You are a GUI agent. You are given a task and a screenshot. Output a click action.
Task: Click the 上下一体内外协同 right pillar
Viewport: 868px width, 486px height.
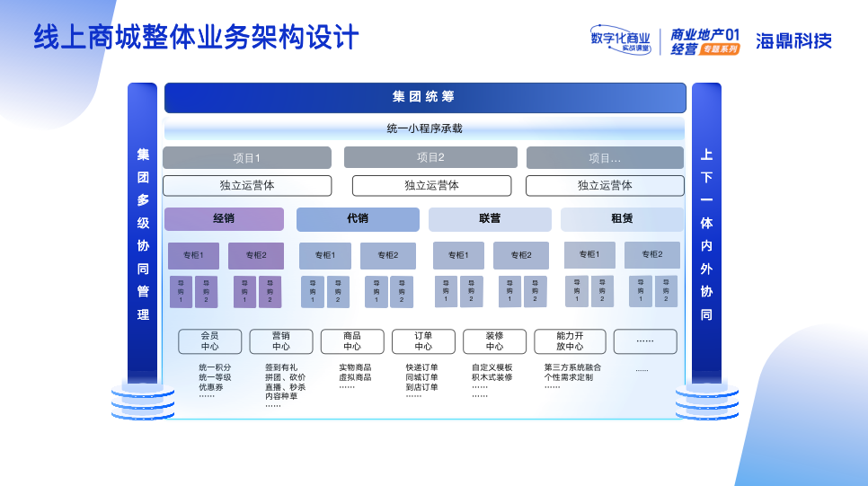click(706, 235)
